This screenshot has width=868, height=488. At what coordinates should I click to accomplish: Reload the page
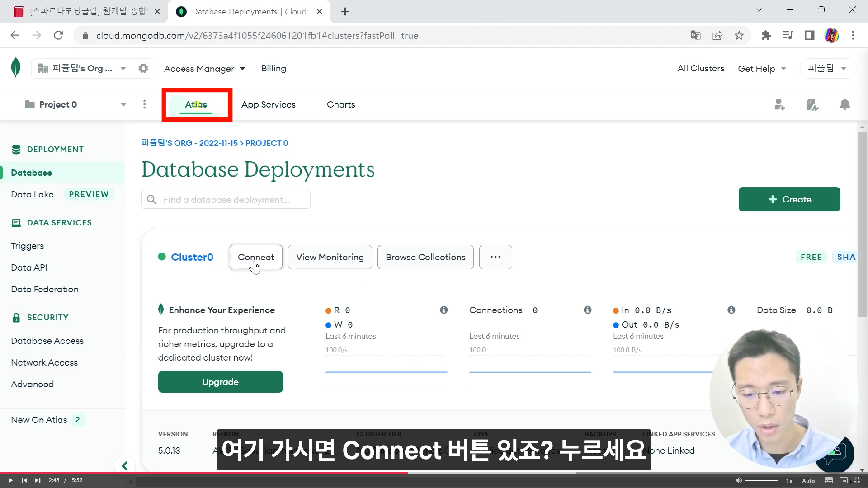58,35
